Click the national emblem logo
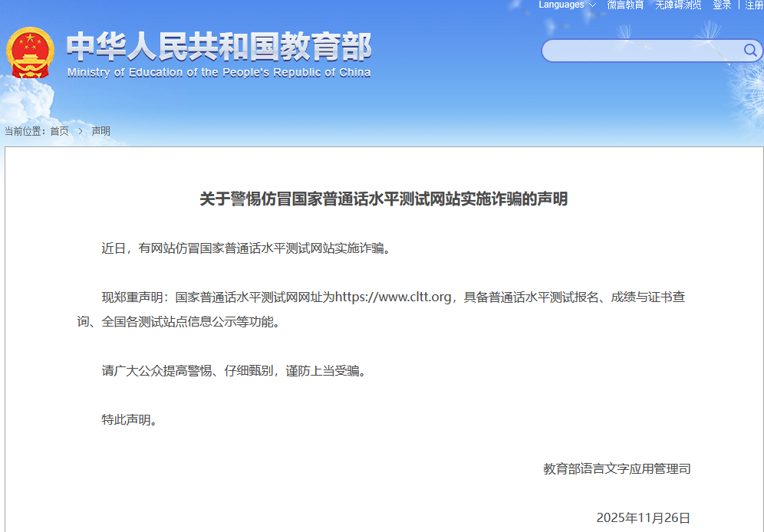Image resolution: width=764 pixels, height=532 pixels. [30, 52]
